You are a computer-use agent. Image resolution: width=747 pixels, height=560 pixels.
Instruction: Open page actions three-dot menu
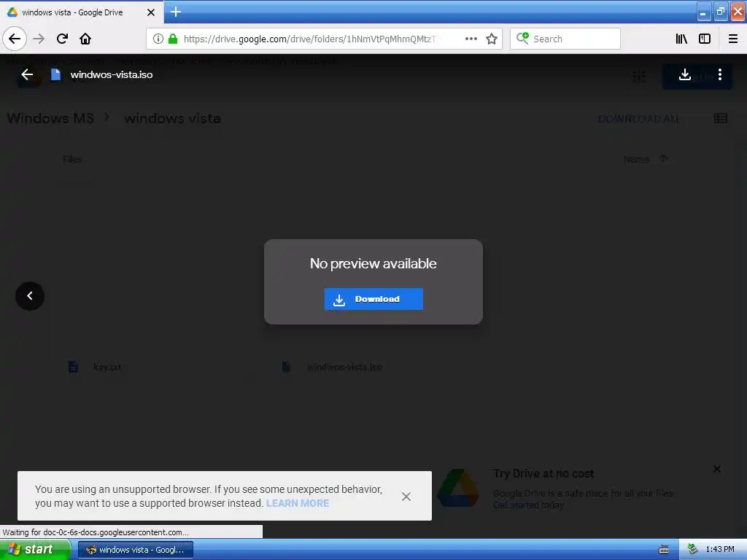click(471, 39)
